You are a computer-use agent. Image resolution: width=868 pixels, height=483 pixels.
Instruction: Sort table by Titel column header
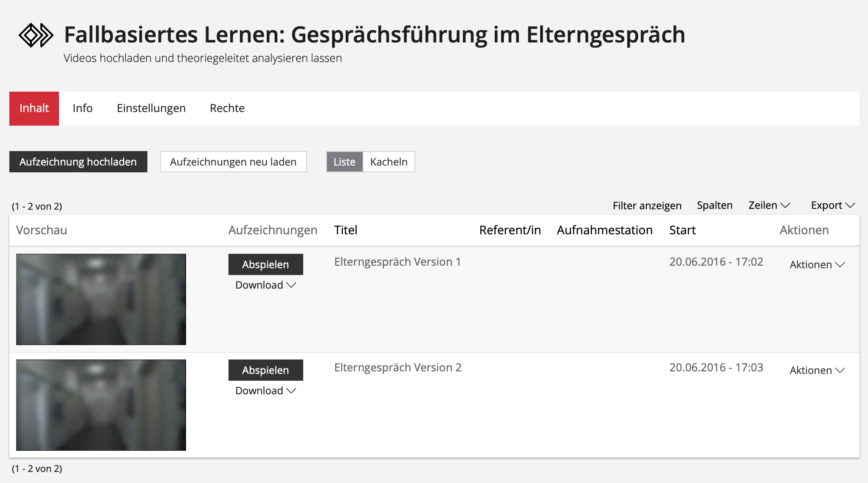click(x=346, y=230)
